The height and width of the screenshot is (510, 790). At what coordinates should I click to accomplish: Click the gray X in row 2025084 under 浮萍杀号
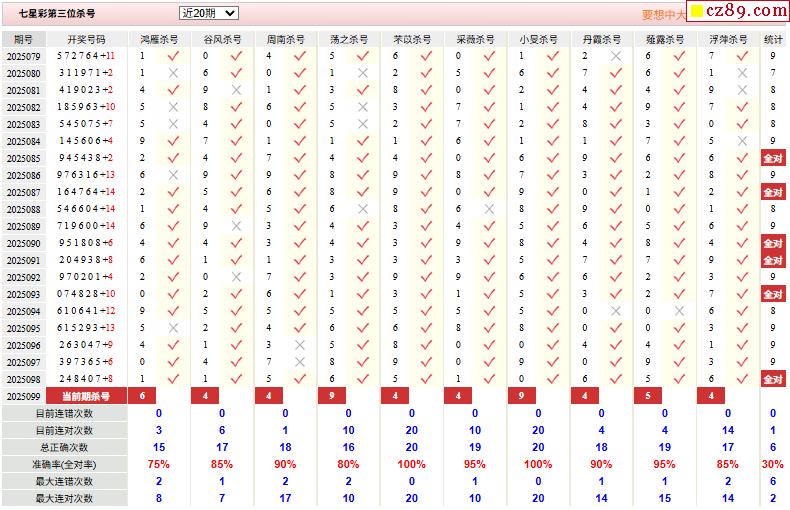(x=742, y=141)
